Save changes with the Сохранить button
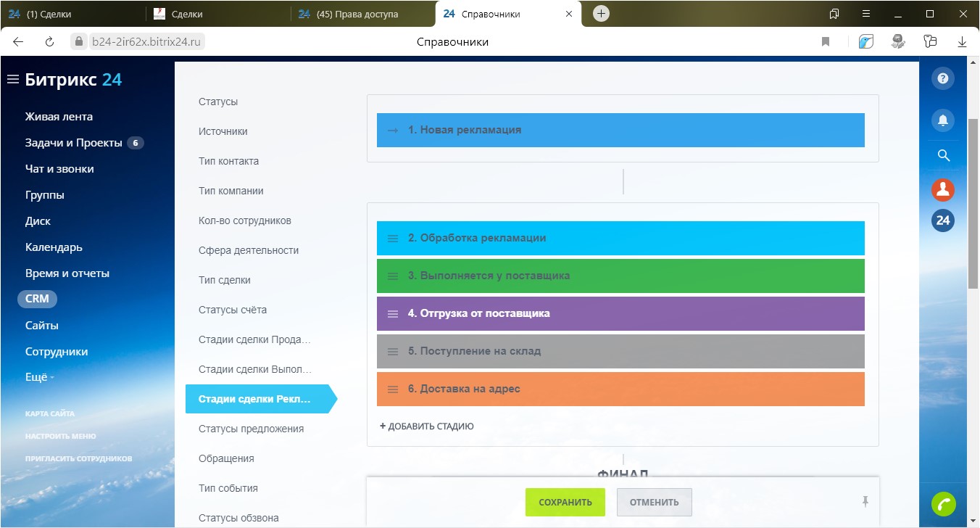980x528 pixels. [565, 502]
